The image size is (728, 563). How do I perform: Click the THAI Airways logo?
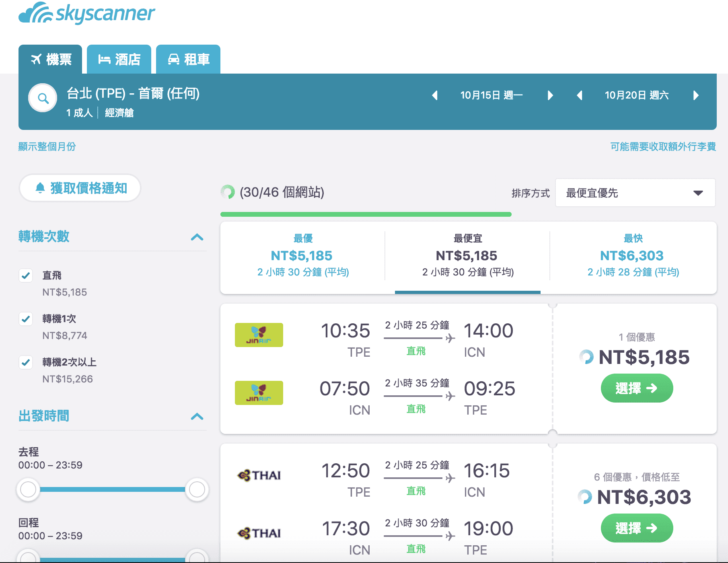[259, 475]
